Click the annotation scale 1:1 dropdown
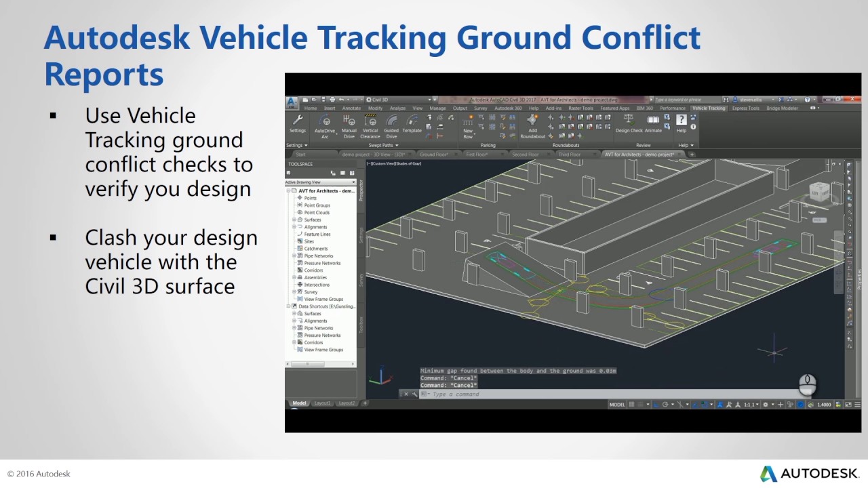Screen dimensions: 868x488 click(x=750, y=405)
